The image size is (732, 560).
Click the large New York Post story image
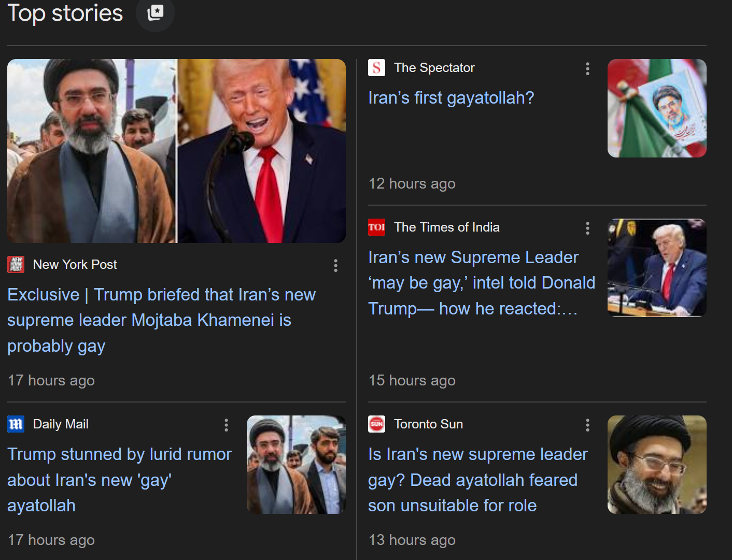pyautogui.click(x=176, y=151)
